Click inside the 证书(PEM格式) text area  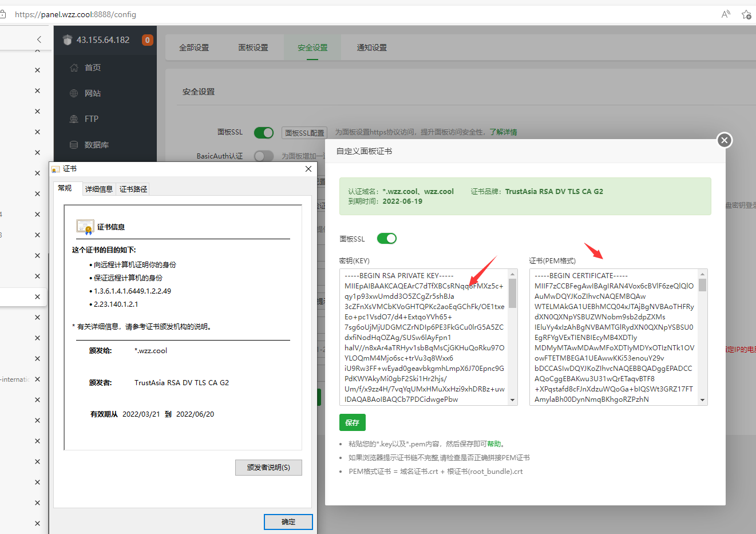pos(614,337)
